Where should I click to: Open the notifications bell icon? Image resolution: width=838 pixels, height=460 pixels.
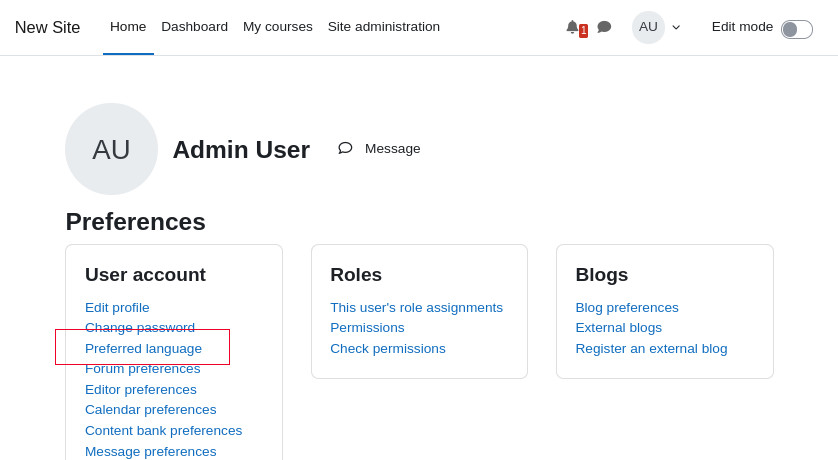click(572, 27)
